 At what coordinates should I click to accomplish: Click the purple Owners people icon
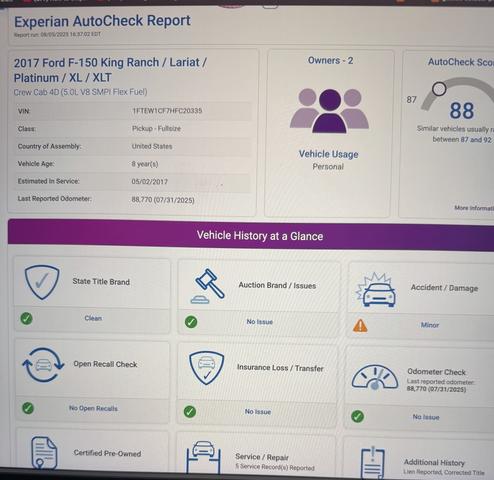[329, 111]
